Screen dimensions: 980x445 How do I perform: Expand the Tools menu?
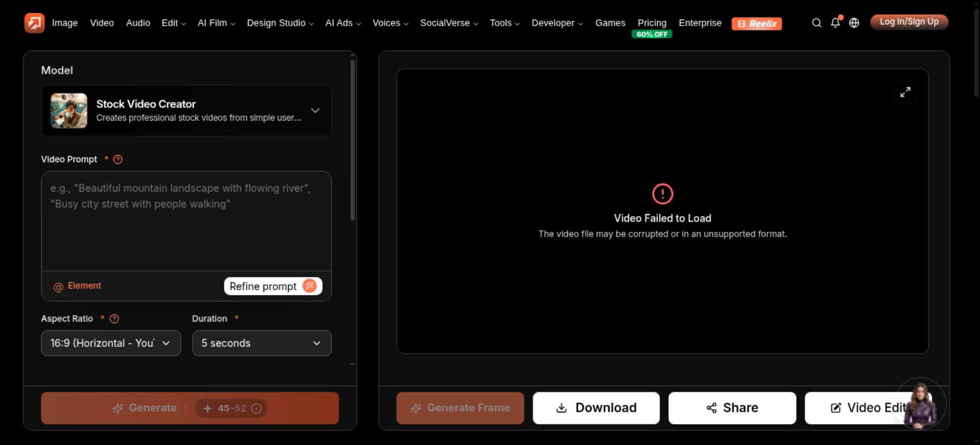point(505,23)
